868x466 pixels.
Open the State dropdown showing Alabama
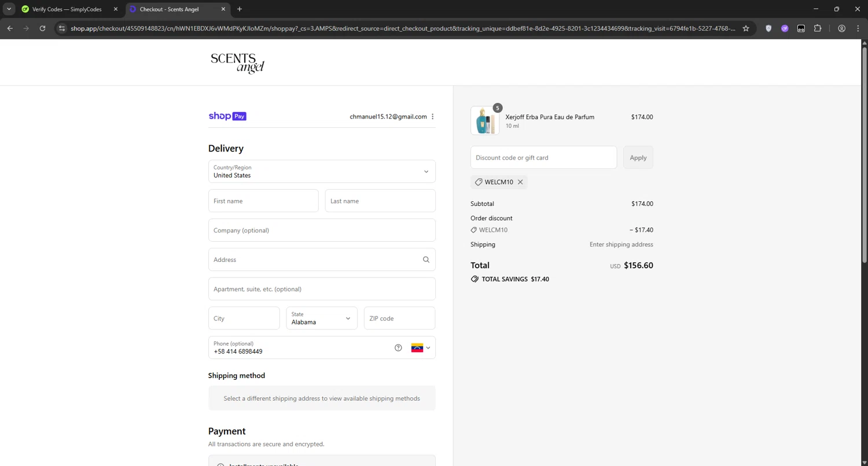[322, 319]
